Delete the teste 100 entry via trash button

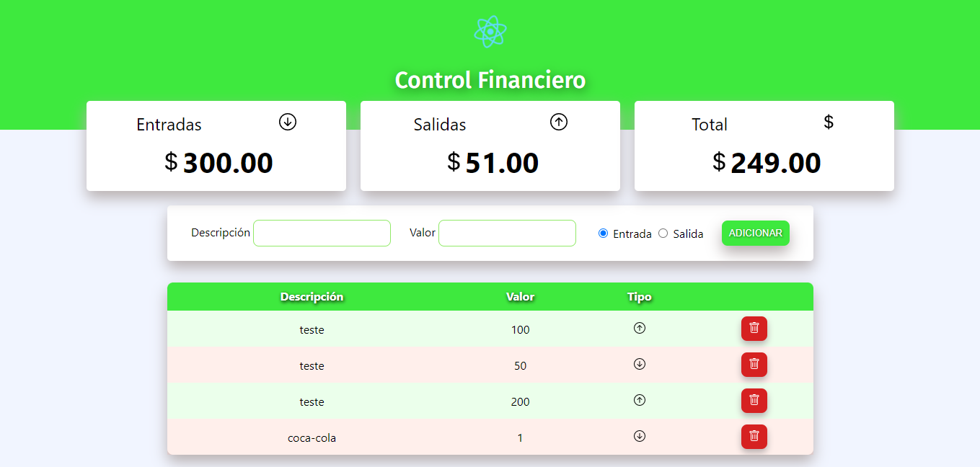pos(754,329)
